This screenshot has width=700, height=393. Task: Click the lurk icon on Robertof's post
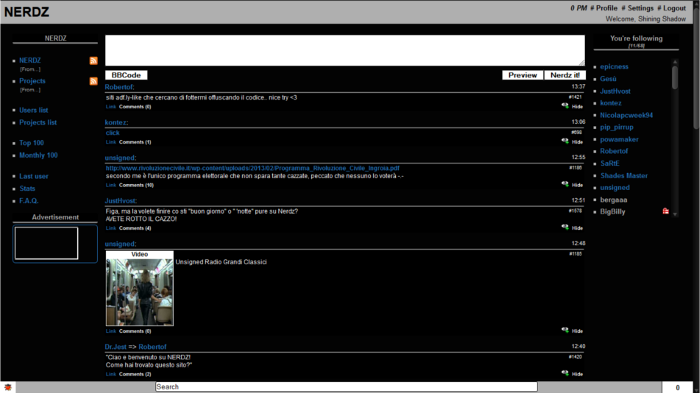coord(565,106)
